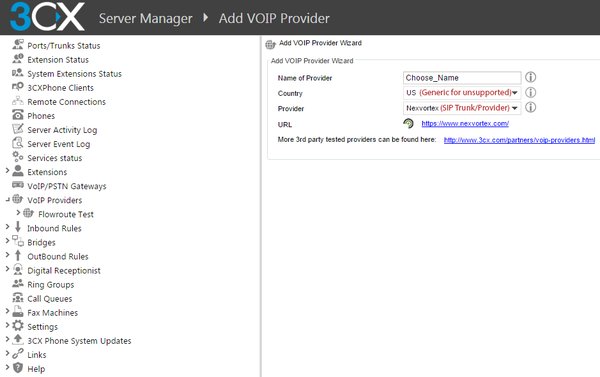The height and width of the screenshot is (377, 600).
Task: Select Services status entry
Action: coord(54,158)
